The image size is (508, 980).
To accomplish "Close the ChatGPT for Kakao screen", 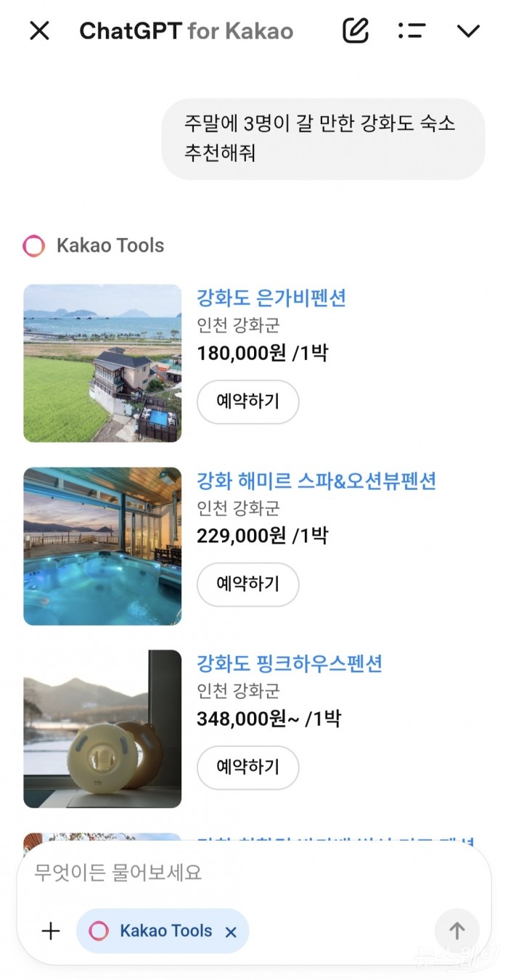I will pos(39,30).
